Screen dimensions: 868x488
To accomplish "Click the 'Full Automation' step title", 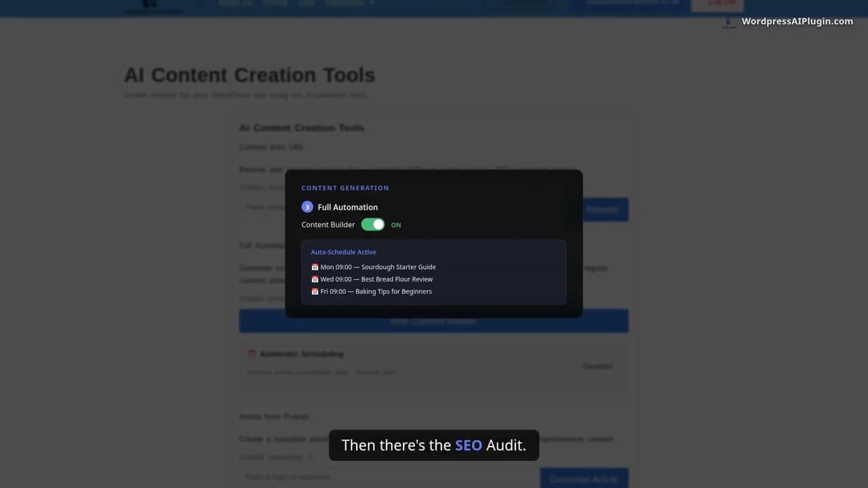I will click(x=348, y=207).
